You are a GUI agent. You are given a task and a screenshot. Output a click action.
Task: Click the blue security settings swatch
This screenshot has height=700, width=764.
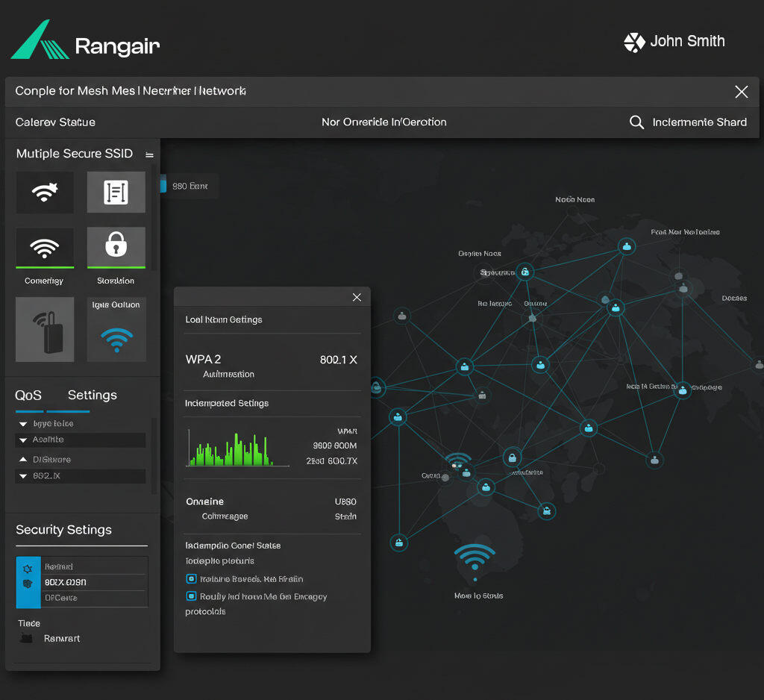pos(24,582)
